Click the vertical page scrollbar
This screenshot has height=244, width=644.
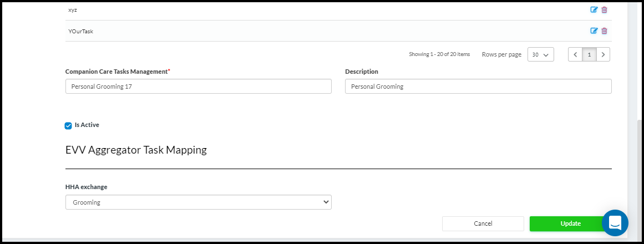coord(640,166)
